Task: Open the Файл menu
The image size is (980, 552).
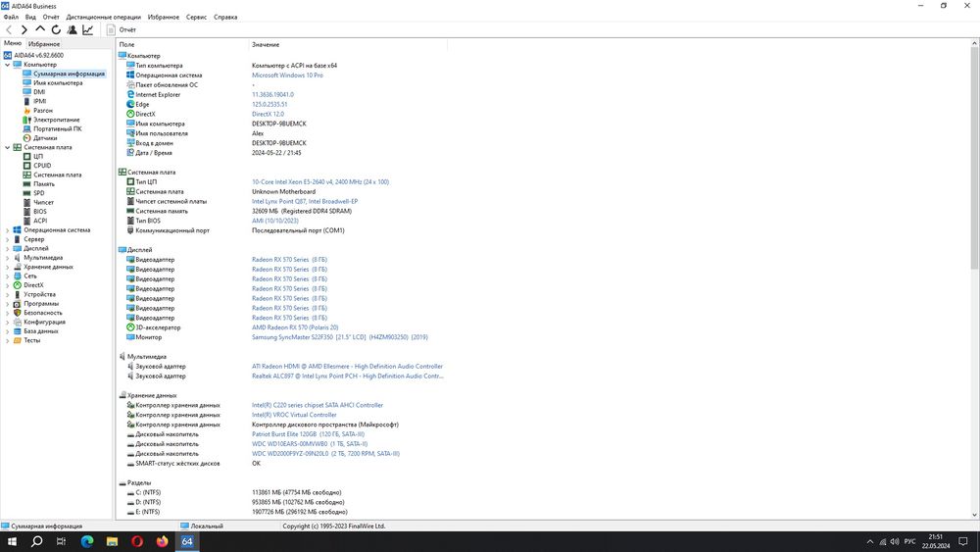Action: (11, 17)
